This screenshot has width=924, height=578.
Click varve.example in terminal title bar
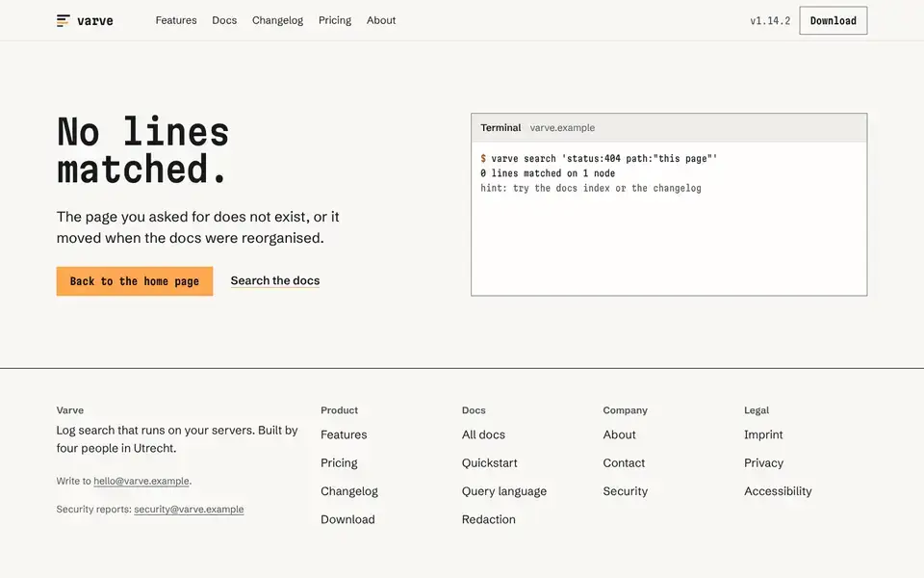562,127
